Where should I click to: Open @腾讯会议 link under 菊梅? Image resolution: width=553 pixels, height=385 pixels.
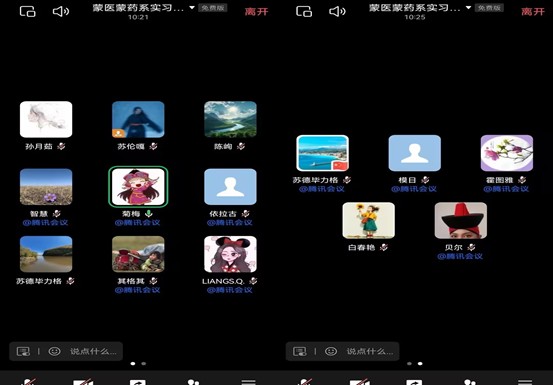point(137,222)
